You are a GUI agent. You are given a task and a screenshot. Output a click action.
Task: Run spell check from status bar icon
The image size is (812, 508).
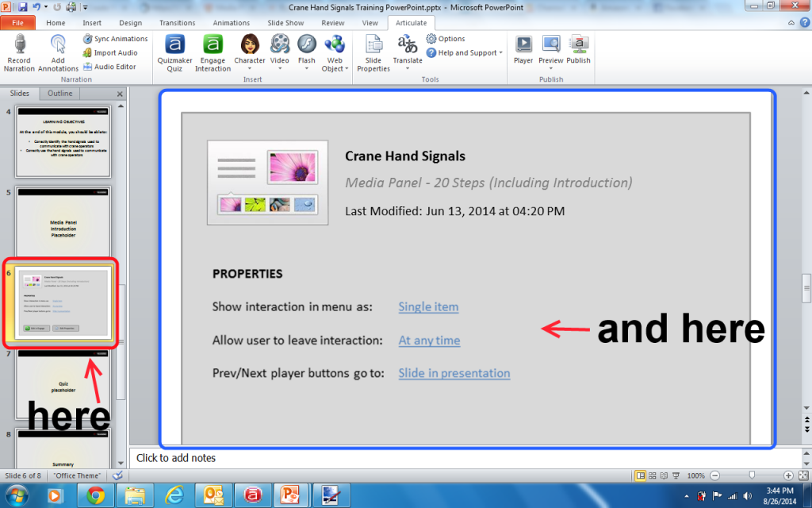pos(117,475)
